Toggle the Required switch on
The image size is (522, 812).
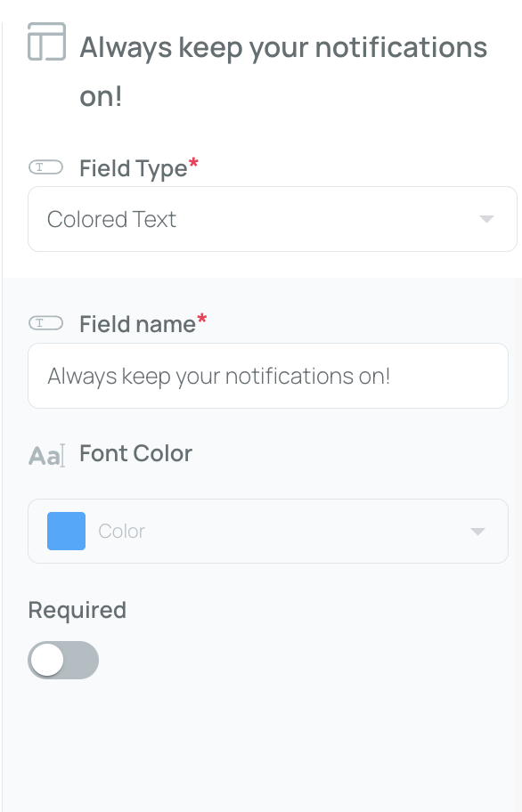(x=63, y=661)
